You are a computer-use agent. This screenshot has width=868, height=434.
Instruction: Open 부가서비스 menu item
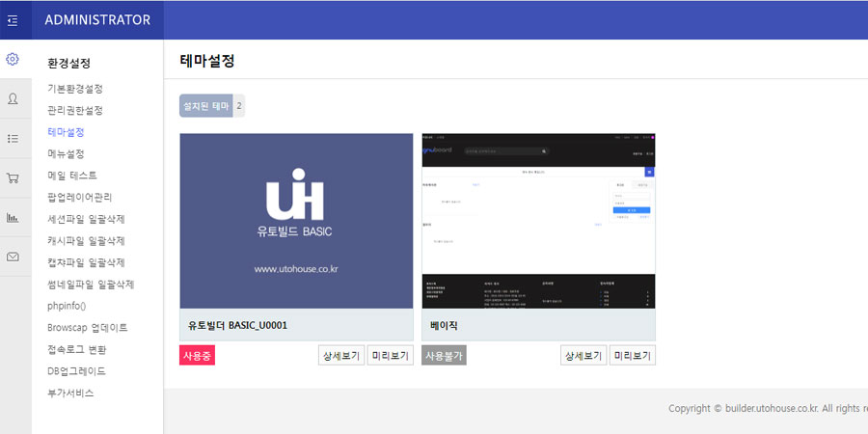[x=70, y=393]
